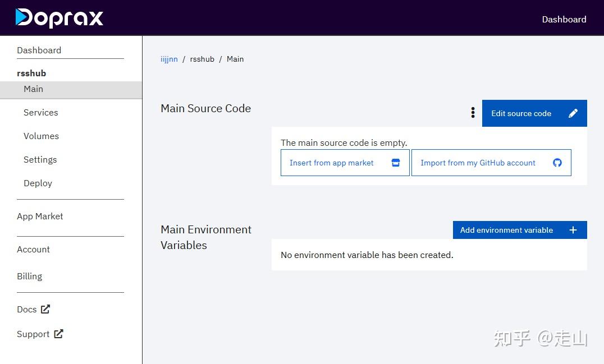Open the three-dot menu for Main Source Code
This screenshot has height=364, width=604.
coord(473,113)
